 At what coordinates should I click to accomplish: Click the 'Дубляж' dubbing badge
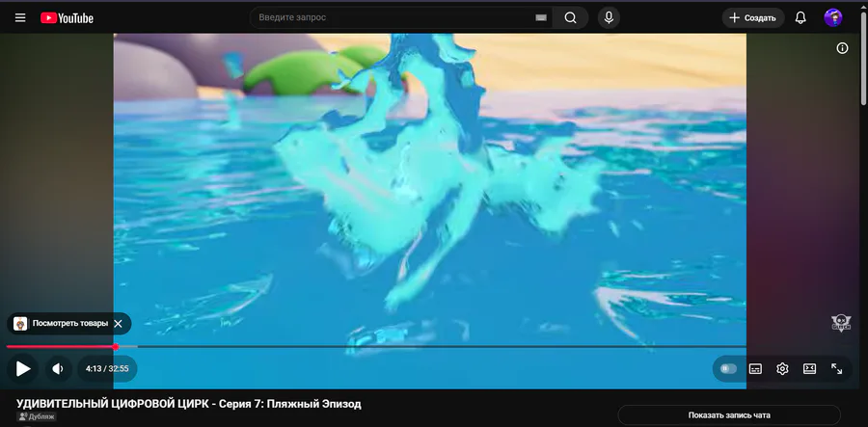pos(37,416)
